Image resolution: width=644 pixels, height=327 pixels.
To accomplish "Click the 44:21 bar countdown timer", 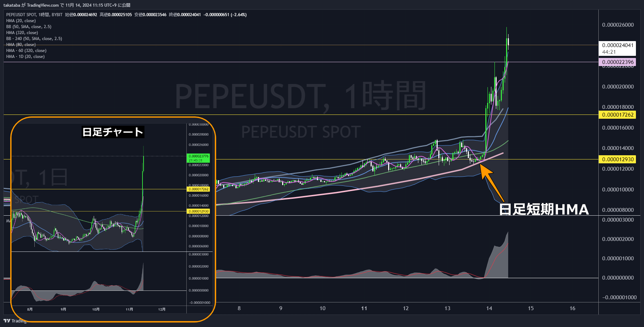I will tap(609, 52).
